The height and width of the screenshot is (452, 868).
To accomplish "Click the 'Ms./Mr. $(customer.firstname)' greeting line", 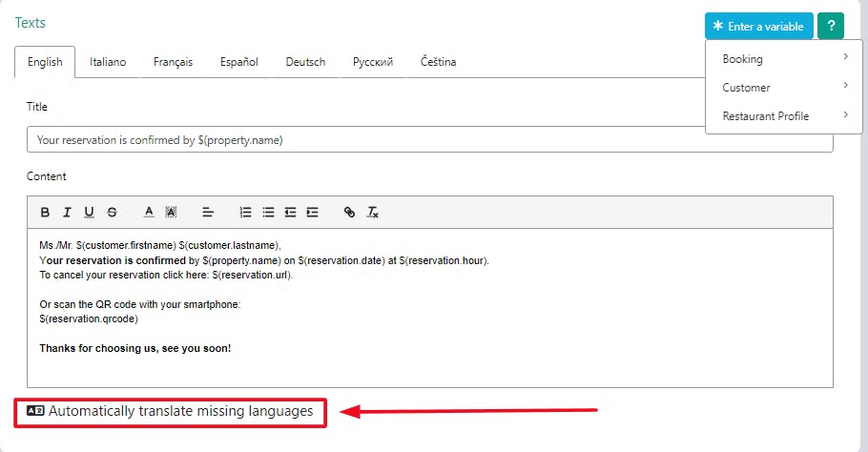I will point(160,245).
